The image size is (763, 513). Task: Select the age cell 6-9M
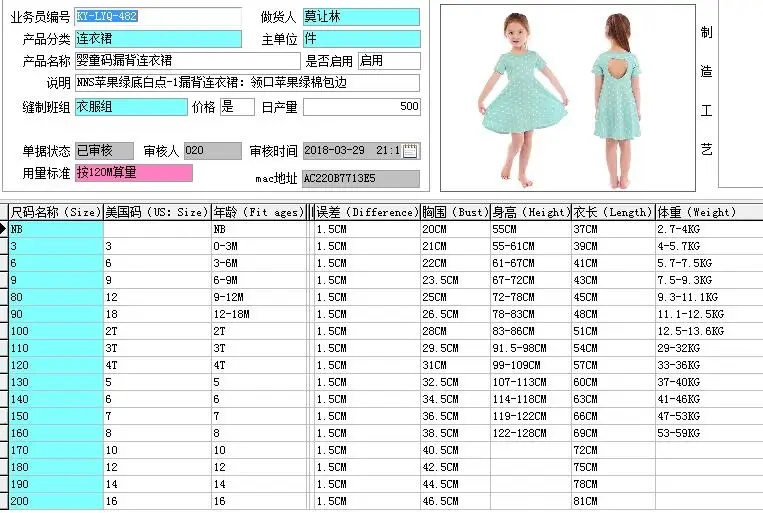point(259,280)
